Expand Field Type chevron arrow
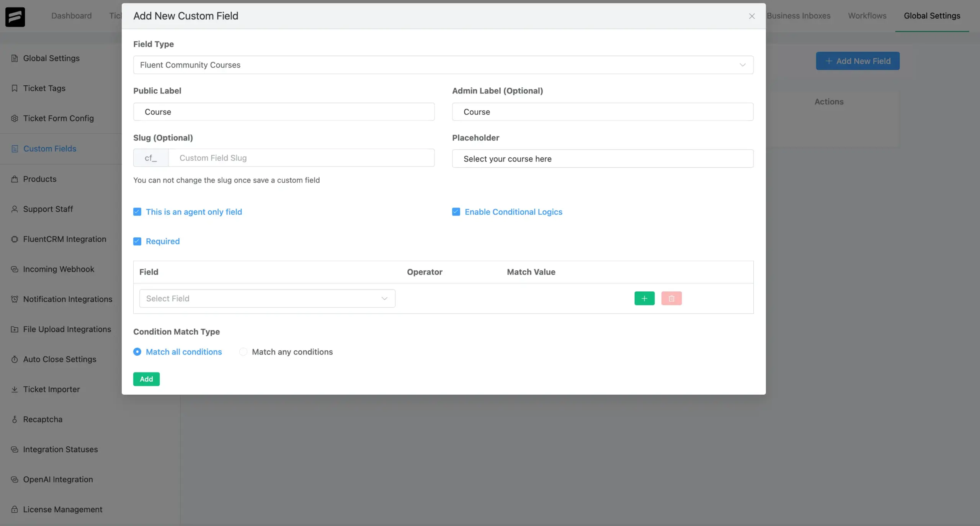The width and height of the screenshot is (980, 526). tap(742, 65)
